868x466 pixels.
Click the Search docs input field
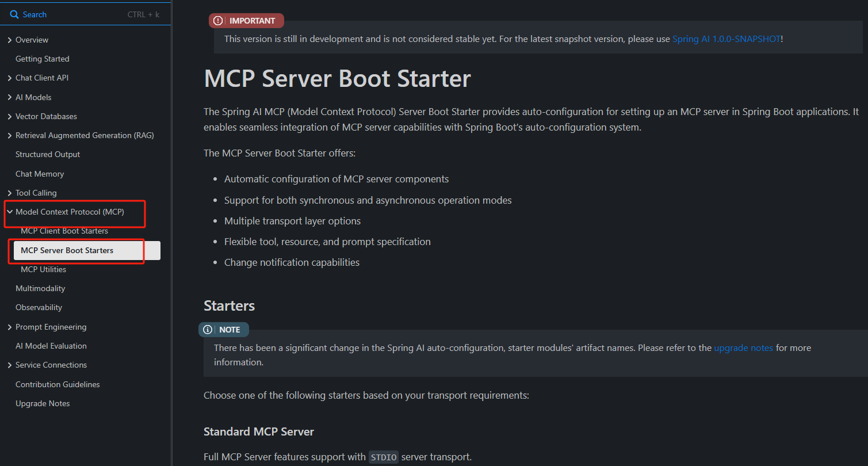point(86,14)
